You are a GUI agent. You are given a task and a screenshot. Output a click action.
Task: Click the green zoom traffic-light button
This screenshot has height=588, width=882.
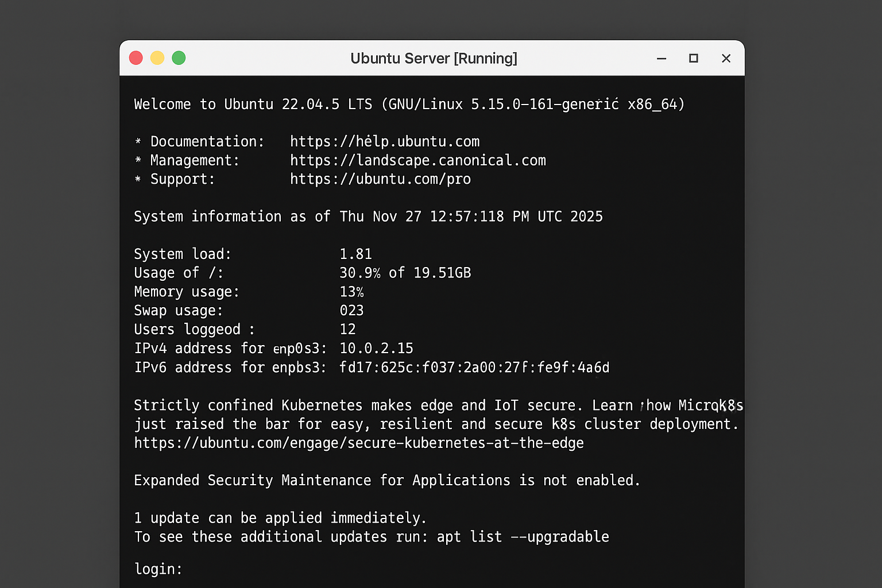(x=179, y=58)
